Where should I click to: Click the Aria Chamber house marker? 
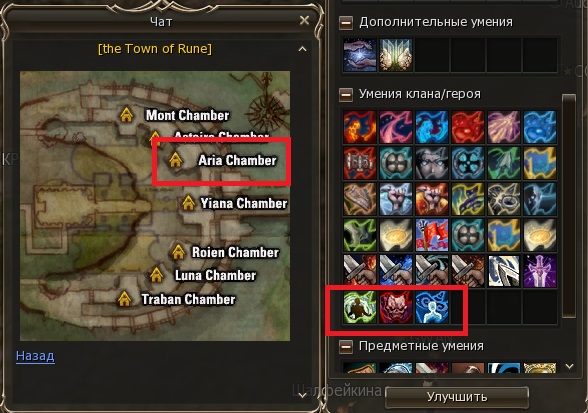176,160
